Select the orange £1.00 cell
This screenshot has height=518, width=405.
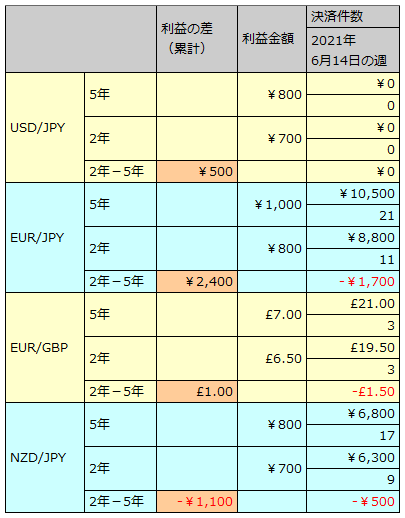click(197, 391)
